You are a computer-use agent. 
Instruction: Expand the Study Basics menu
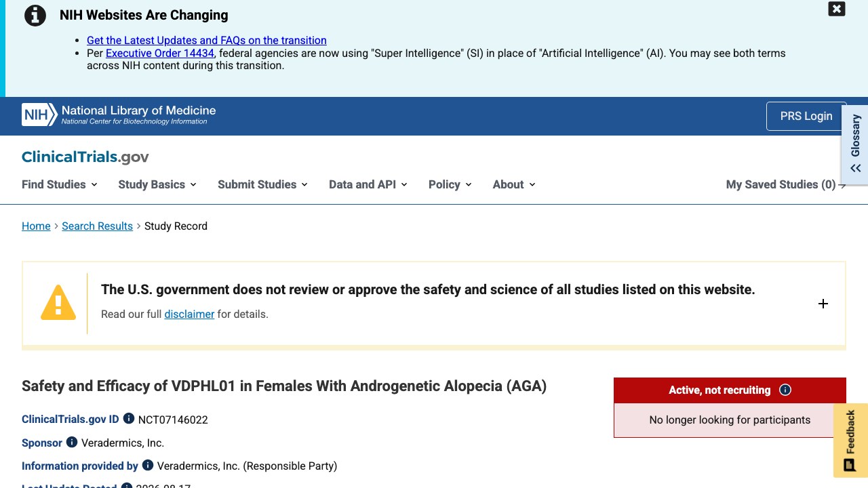pos(157,184)
